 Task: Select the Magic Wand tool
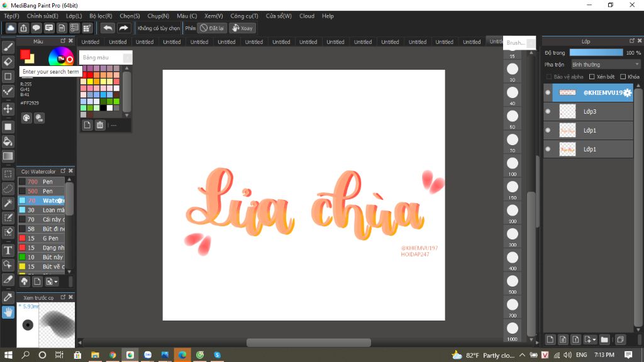click(8, 203)
